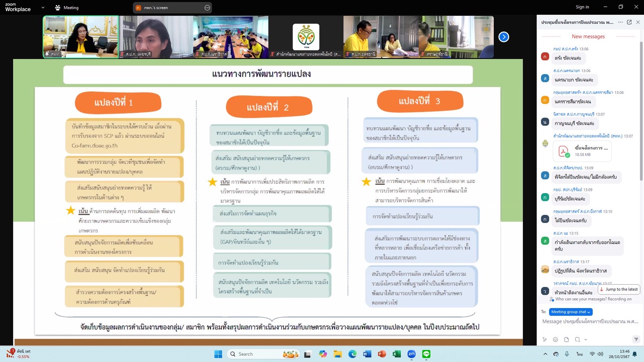This screenshot has width=644, height=362.
Task: Click the microphone tray icon
Action: pos(567,354)
